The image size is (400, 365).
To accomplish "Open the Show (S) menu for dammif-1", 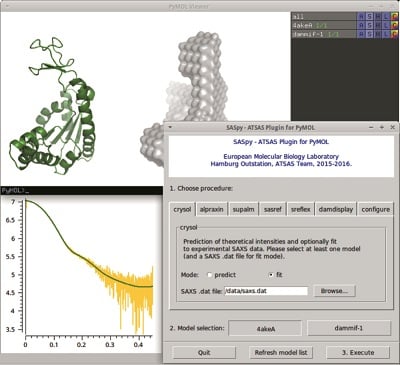I will coord(370,34).
